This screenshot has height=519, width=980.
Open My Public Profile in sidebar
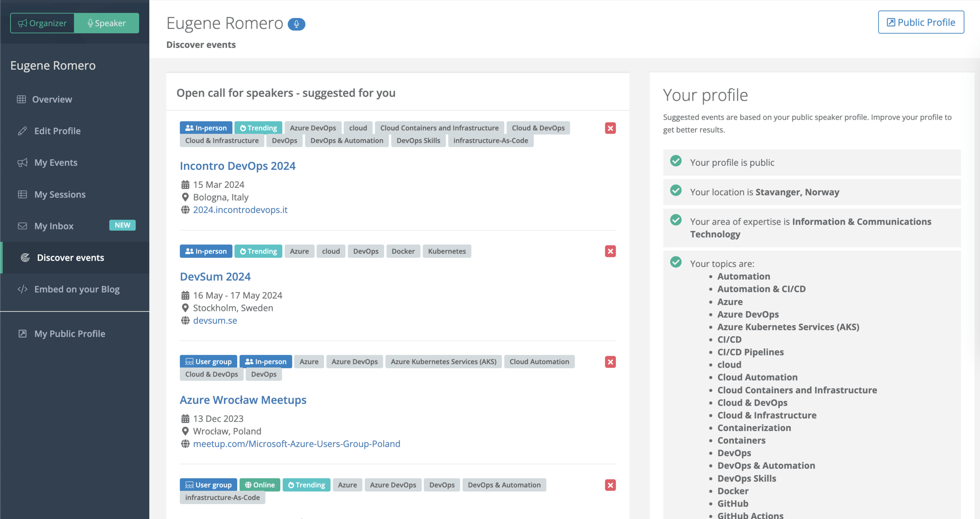[x=69, y=334]
